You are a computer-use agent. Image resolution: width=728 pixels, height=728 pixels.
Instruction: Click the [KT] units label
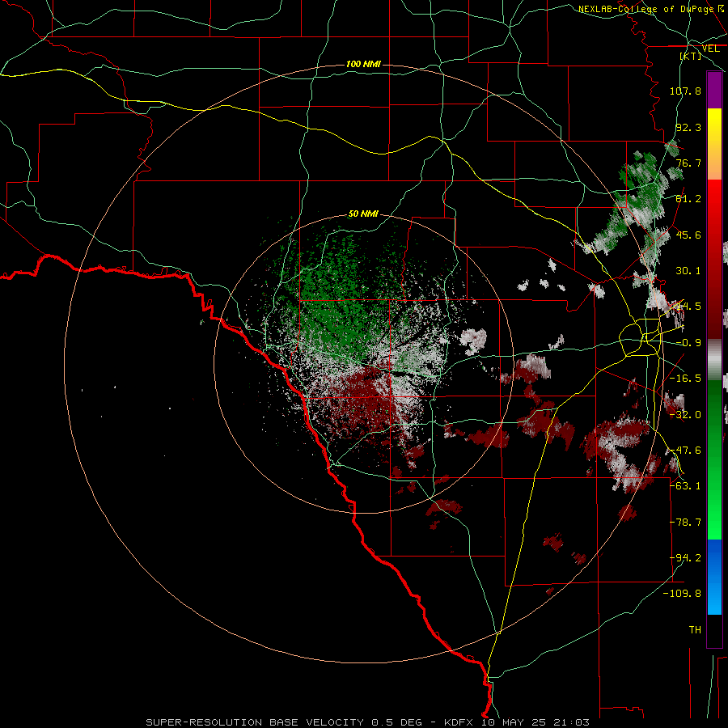(x=691, y=56)
